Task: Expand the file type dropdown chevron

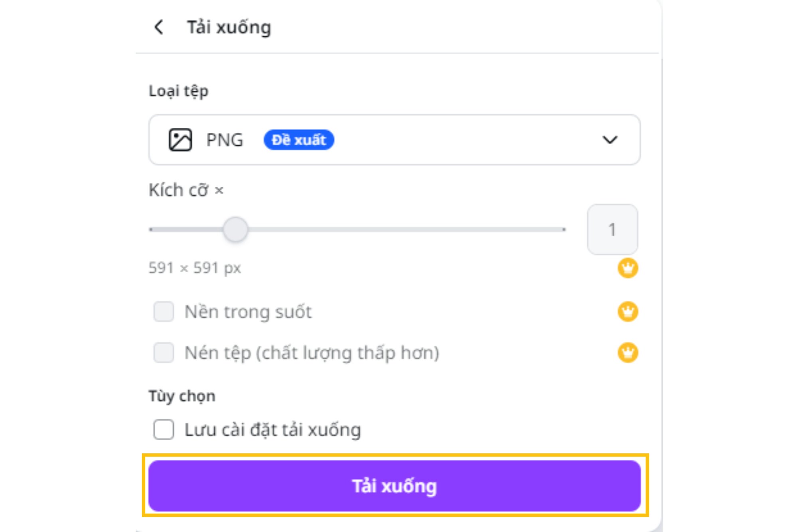Action: [x=610, y=140]
